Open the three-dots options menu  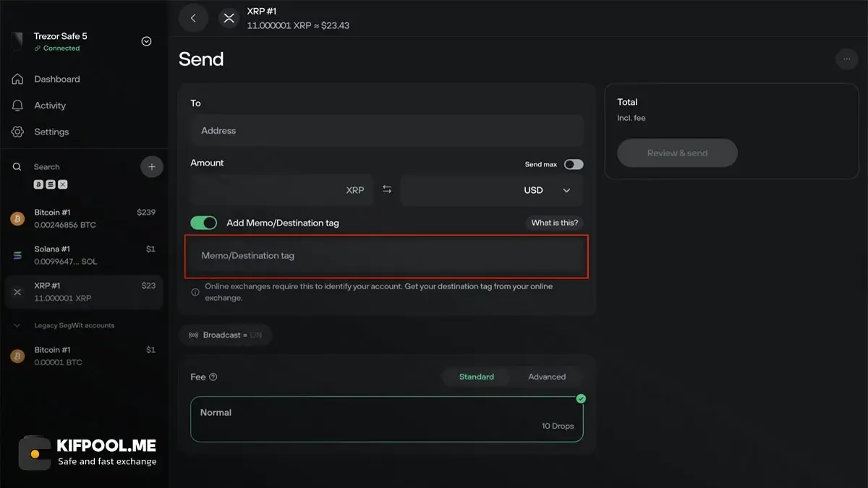(846, 59)
